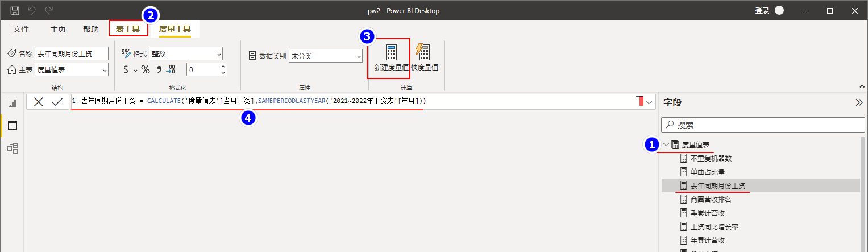The width and height of the screenshot is (868, 252).
Task: Select 不重复机器数 measure
Action: (x=711, y=158)
